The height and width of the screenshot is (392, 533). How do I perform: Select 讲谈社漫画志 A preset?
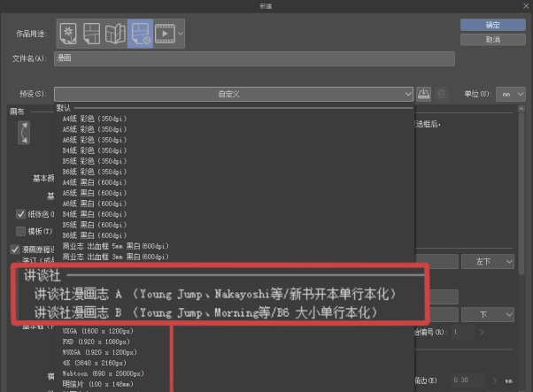pyautogui.click(x=215, y=294)
